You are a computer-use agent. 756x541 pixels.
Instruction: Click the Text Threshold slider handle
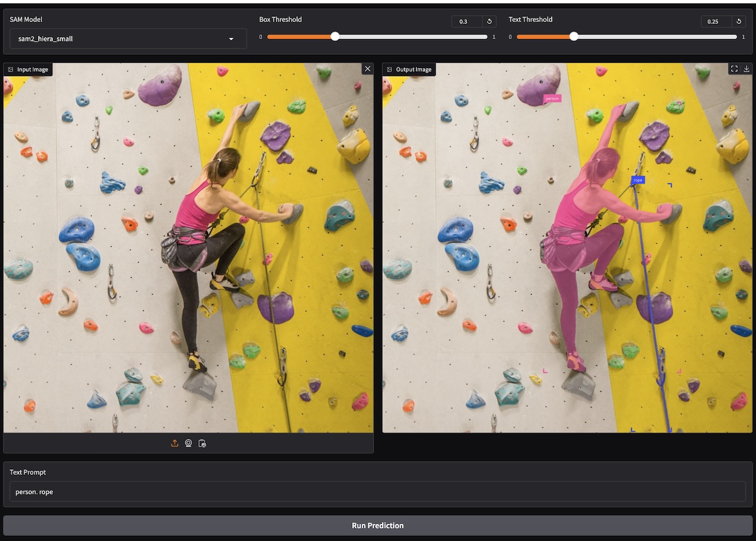(573, 37)
